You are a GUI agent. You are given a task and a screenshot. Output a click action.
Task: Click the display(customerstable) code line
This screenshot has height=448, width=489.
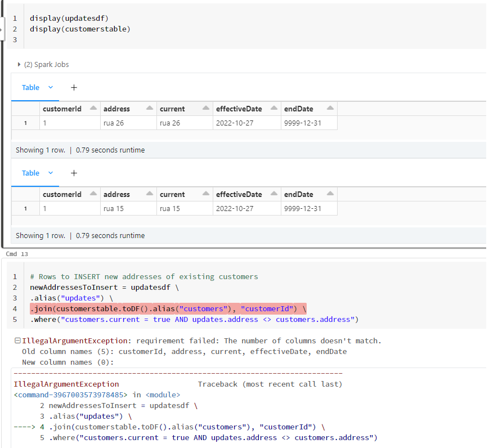(80, 29)
